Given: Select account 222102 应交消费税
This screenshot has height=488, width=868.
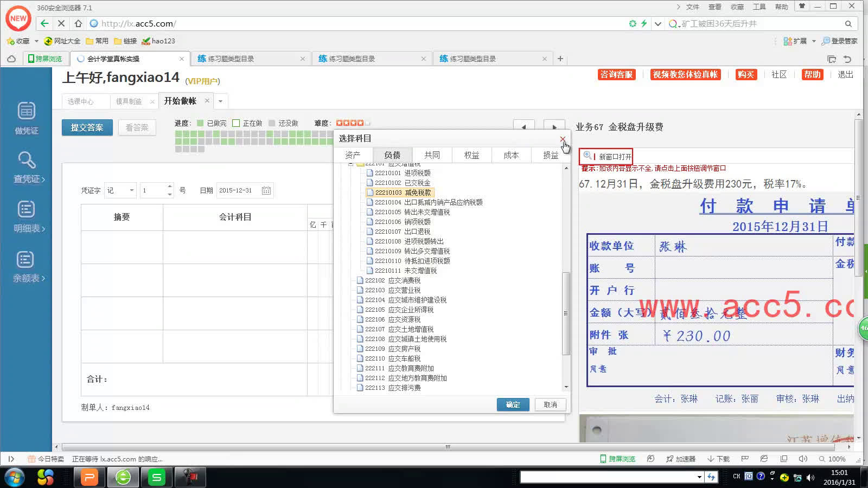Looking at the screenshot, I should tap(393, 280).
